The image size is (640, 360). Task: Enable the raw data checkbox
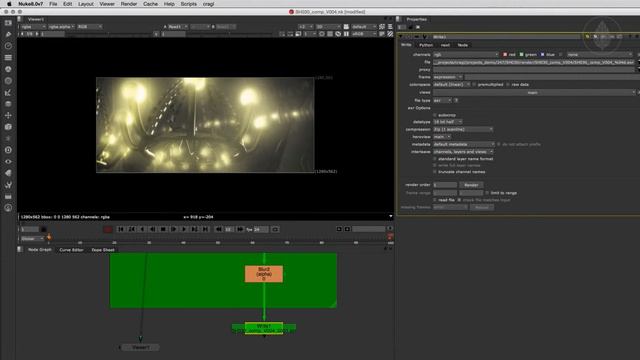(508, 84)
